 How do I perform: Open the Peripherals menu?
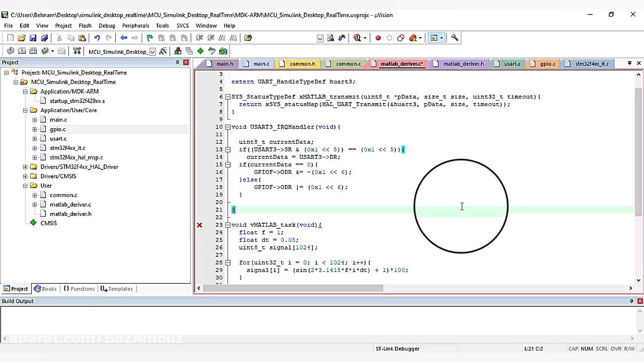tap(135, 26)
